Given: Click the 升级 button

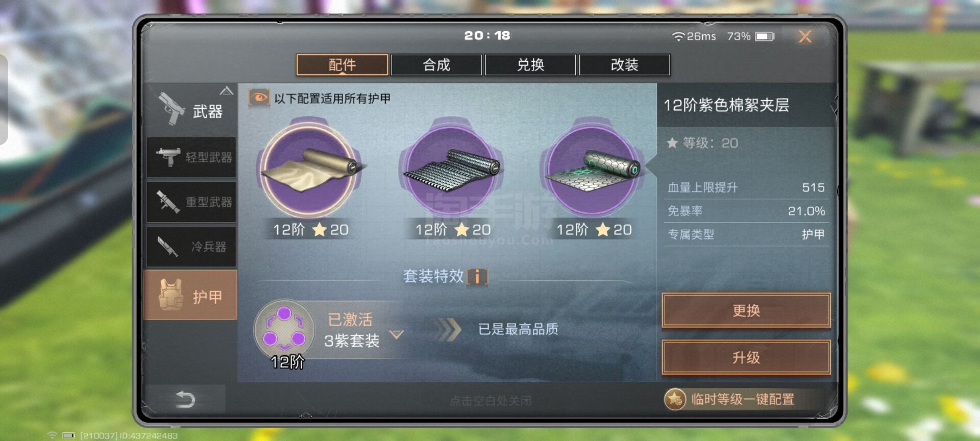Looking at the screenshot, I should click(x=746, y=357).
